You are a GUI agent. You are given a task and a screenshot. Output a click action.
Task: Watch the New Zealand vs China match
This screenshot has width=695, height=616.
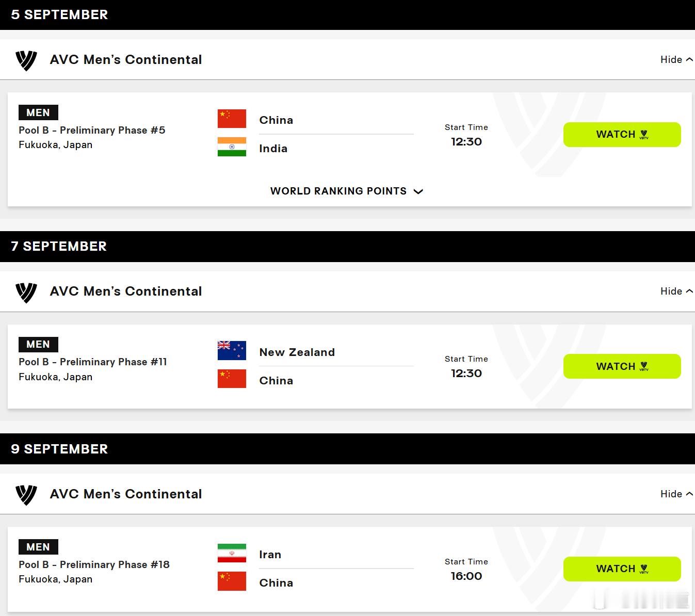coord(622,366)
